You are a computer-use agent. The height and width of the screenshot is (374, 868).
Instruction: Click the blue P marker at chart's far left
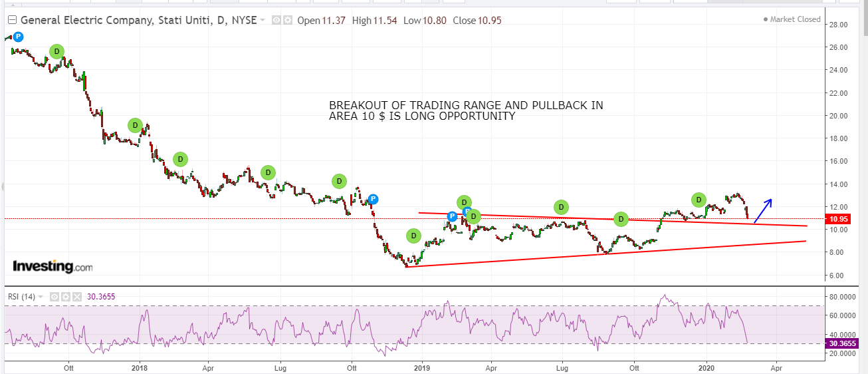[18, 37]
